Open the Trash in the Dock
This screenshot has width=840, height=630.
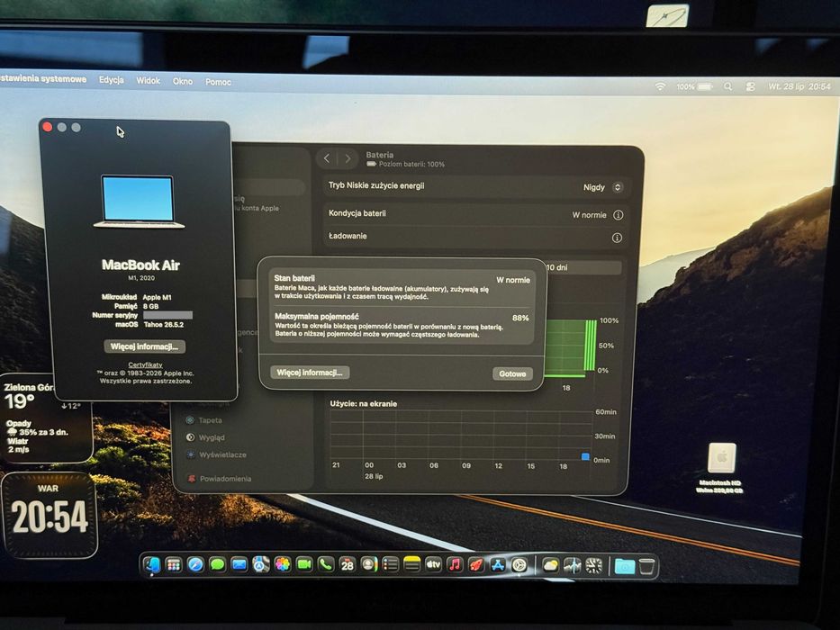point(647,566)
